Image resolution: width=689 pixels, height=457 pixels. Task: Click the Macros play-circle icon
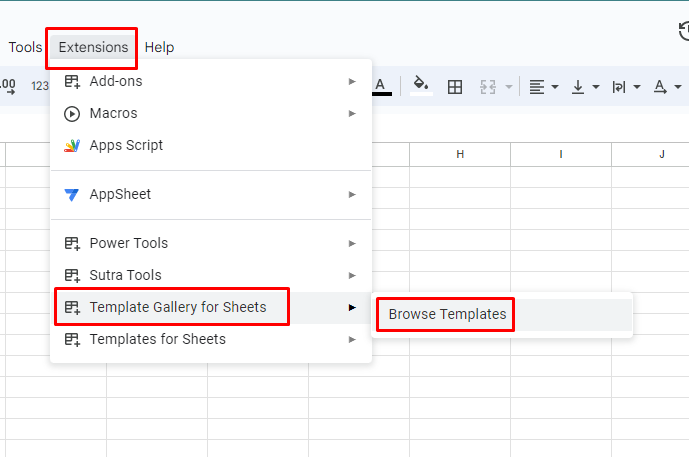click(x=72, y=114)
